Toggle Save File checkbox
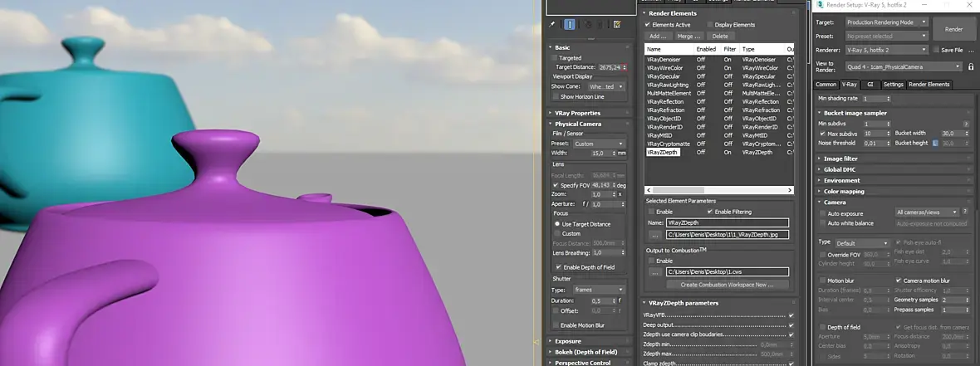980x366 pixels. 936,50
